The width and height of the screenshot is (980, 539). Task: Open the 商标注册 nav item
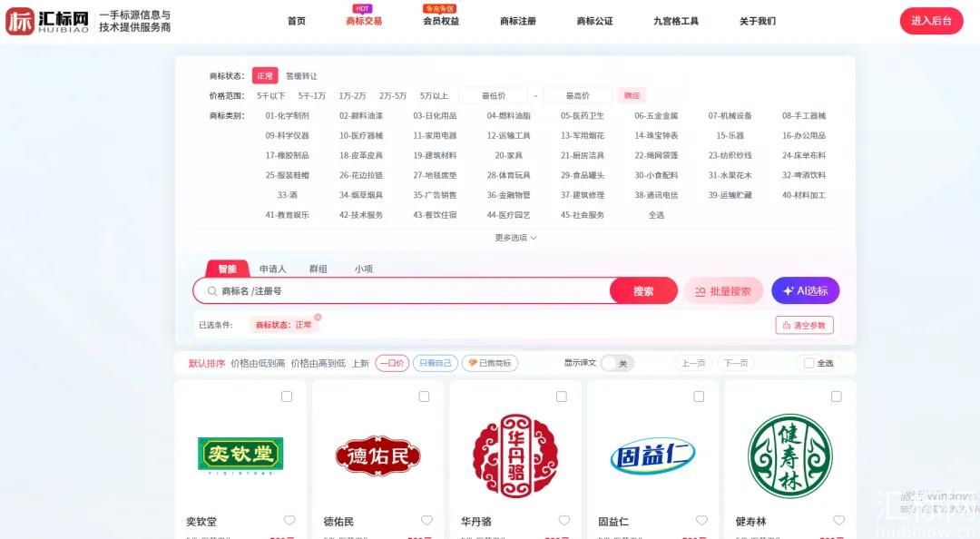pyautogui.click(x=518, y=21)
